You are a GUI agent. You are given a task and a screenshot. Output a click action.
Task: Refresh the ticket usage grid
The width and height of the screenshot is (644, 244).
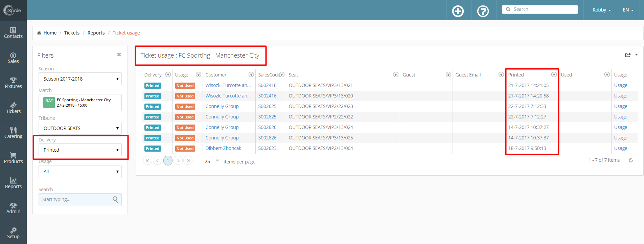631,160
